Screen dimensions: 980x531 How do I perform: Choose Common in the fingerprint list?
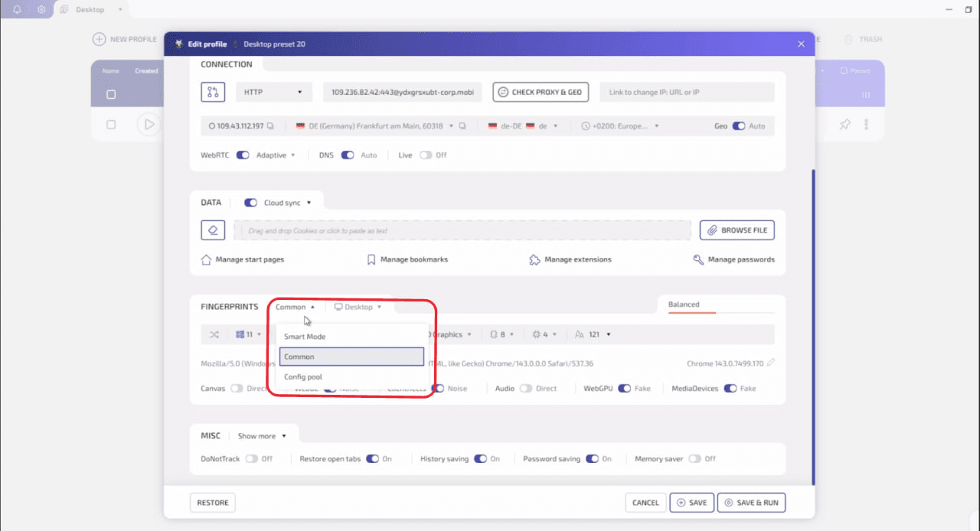click(351, 357)
